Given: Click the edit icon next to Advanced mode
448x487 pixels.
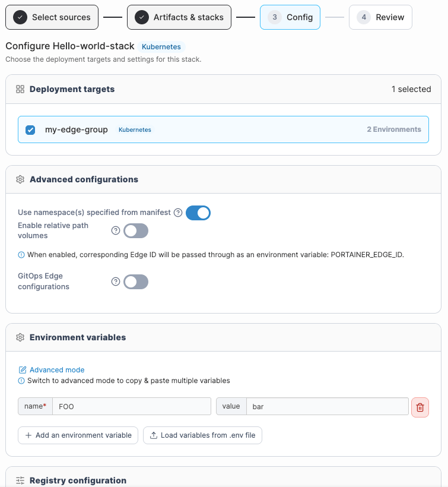Looking at the screenshot, I should tap(23, 370).
